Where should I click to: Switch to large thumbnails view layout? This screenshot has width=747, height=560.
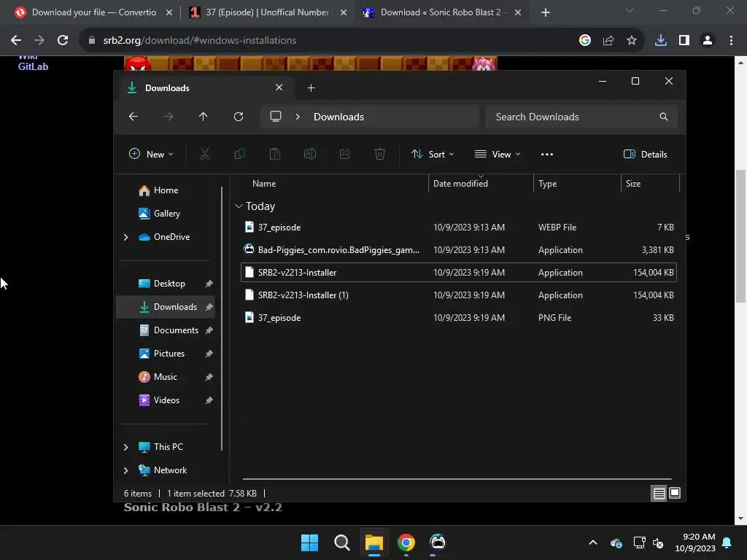(675, 494)
